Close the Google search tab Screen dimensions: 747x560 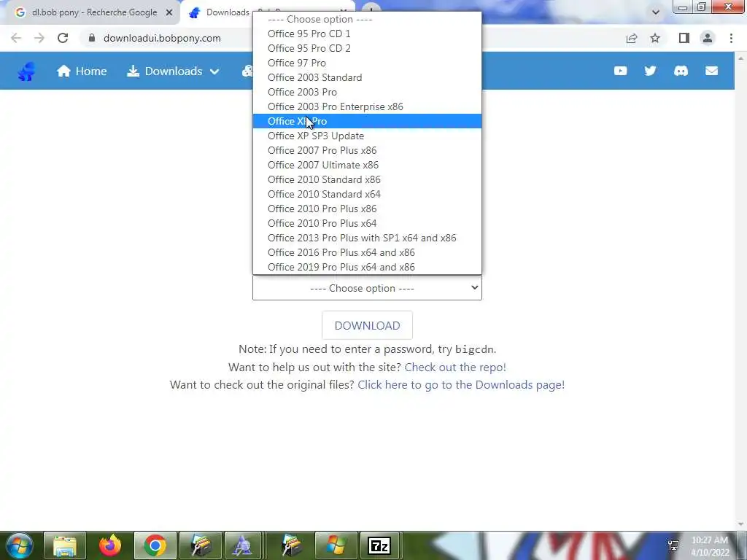pyautogui.click(x=169, y=12)
